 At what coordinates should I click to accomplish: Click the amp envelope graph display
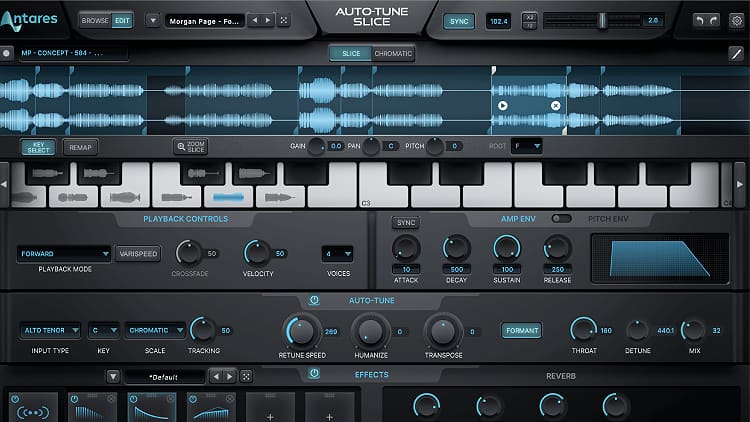pos(660,259)
